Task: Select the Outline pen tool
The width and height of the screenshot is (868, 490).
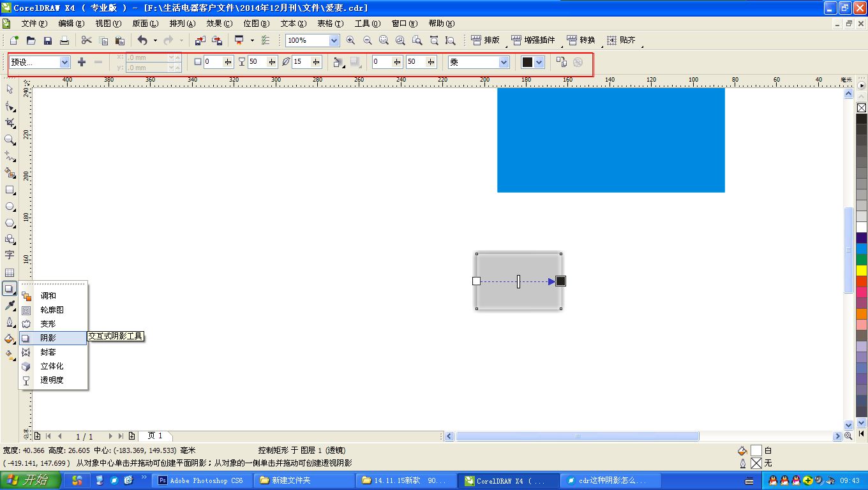Action: click(x=10, y=322)
